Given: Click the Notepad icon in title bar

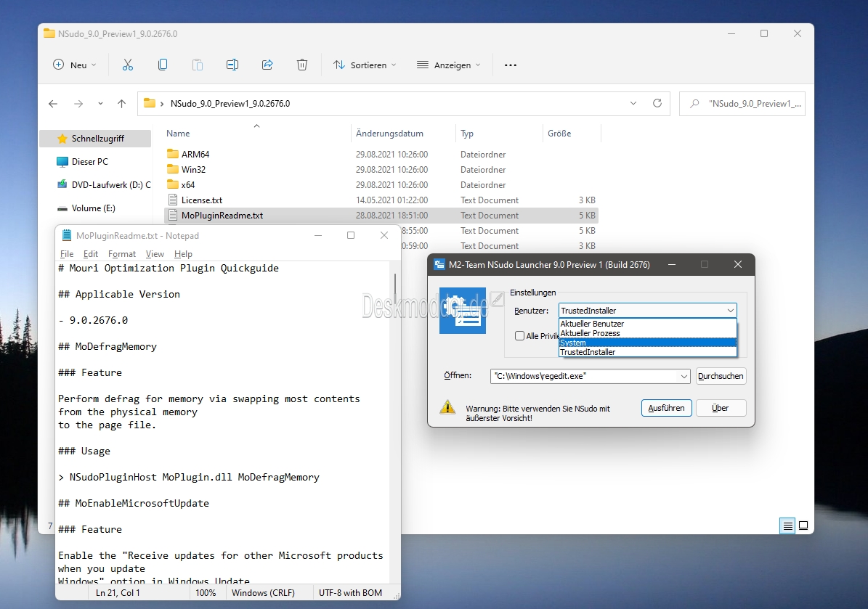Looking at the screenshot, I should coord(67,236).
